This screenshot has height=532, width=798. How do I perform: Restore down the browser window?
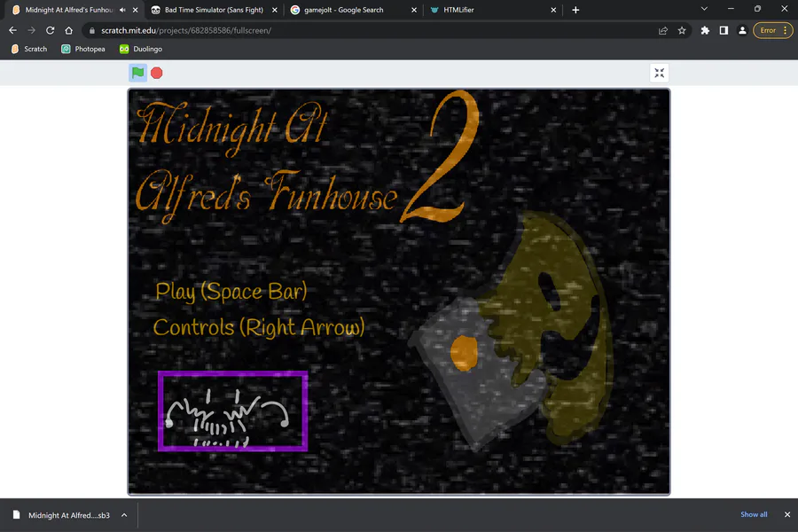point(757,9)
